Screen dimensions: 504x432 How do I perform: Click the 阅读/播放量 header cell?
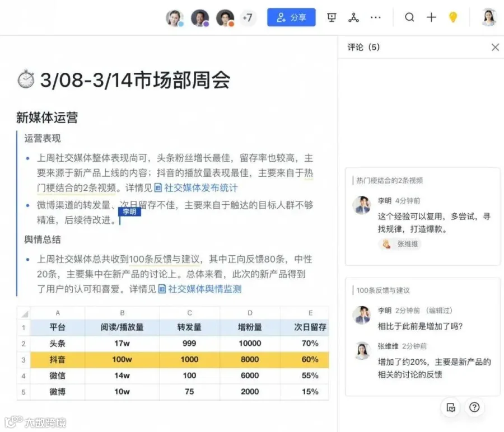point(122,327)
